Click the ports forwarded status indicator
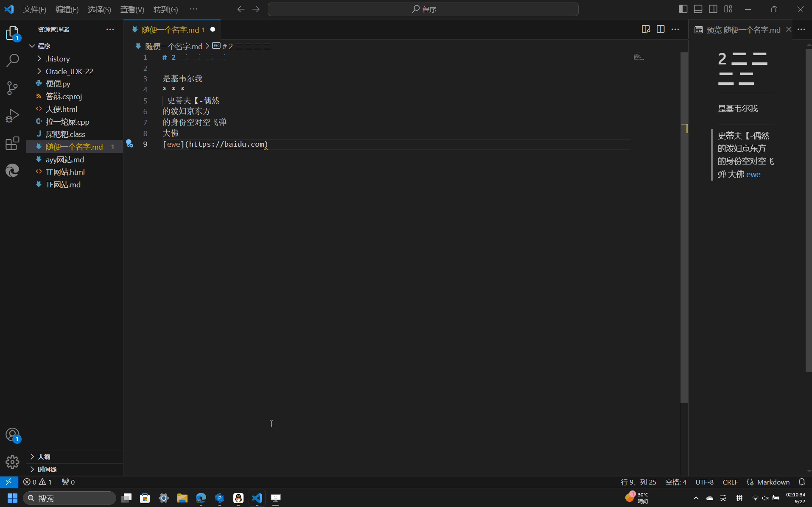 tap(68, 482)
